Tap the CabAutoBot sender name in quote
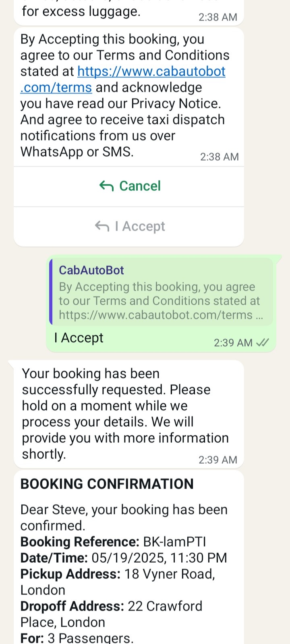This screenshot has width=290, height=644. pos(91,270)
